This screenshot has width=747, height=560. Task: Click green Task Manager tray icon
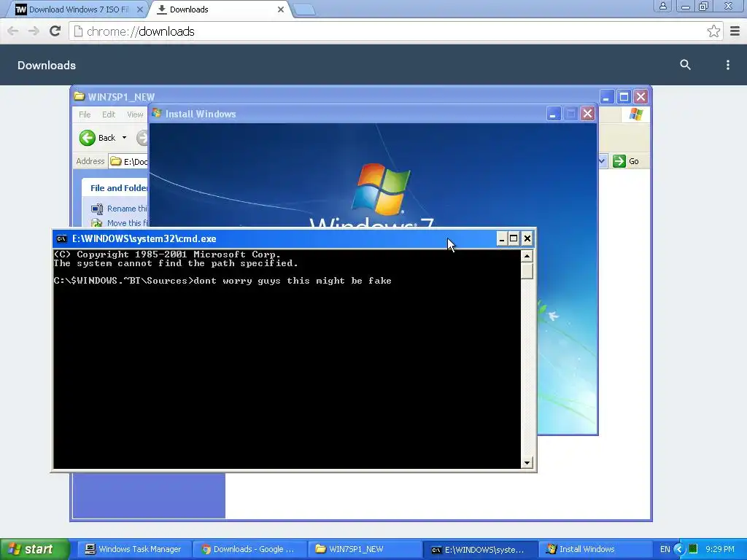click(x=693, y=549)
